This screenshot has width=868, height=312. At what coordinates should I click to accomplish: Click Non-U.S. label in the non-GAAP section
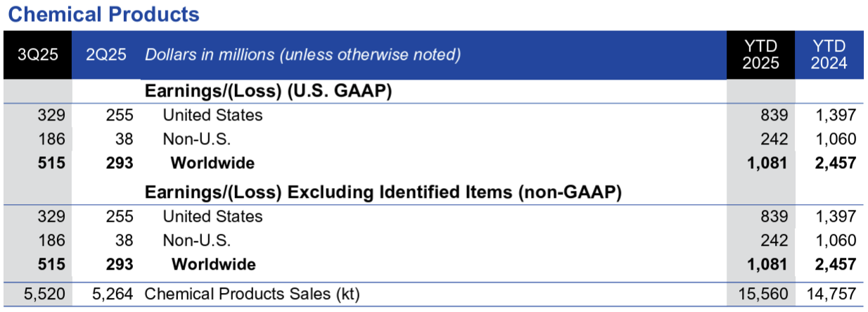(x=196, y=240)
